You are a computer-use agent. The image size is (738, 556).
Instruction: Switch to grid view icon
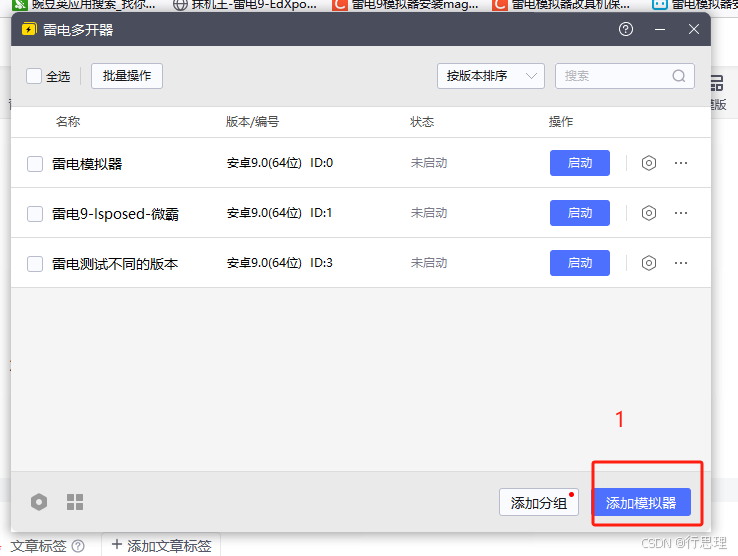pyautogui.click(x=75, y=502)
